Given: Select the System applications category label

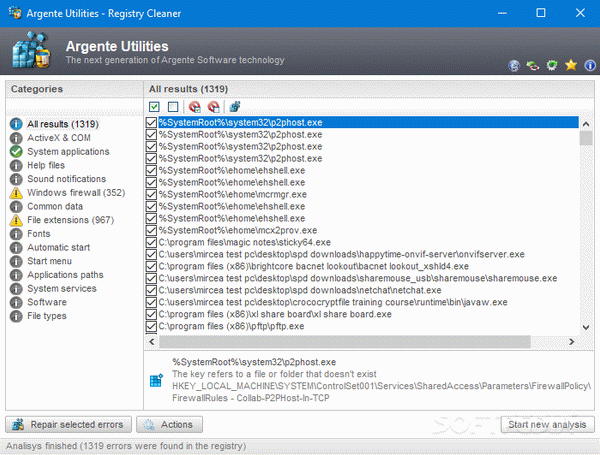Looking at the screenshot, I should [x=68, y=152].
